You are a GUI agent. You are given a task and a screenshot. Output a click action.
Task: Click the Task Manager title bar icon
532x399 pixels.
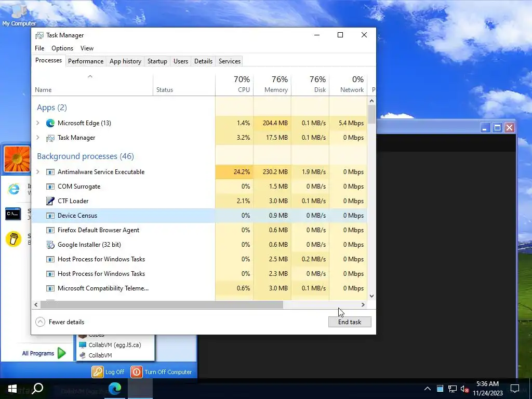tap(39, 35)
